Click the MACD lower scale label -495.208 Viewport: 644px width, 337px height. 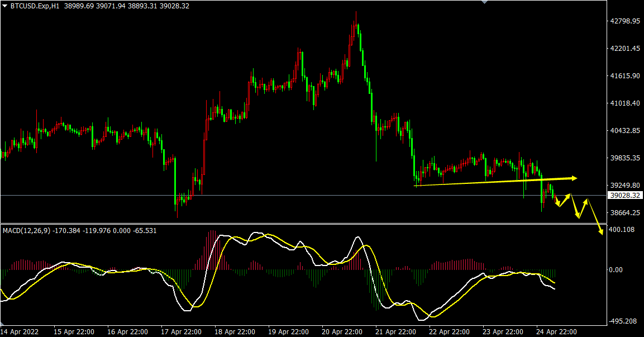[623, 321]
